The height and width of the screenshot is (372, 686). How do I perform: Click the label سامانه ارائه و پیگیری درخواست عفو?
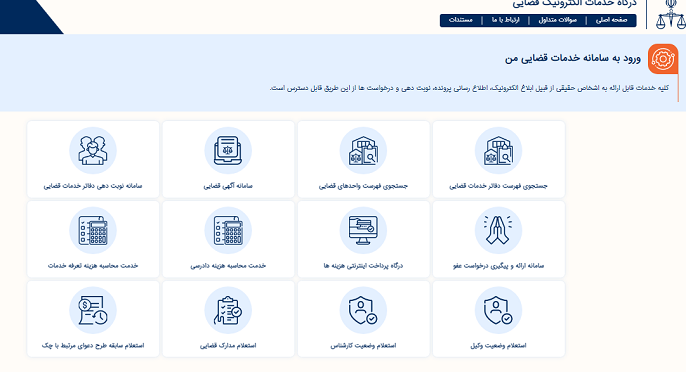coord(498,266)
